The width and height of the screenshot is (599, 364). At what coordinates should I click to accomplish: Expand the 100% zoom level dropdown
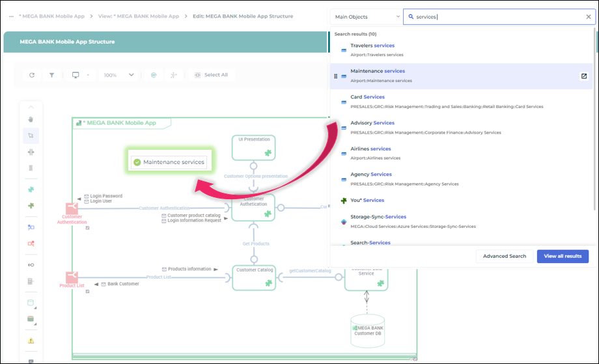[119, 75]
